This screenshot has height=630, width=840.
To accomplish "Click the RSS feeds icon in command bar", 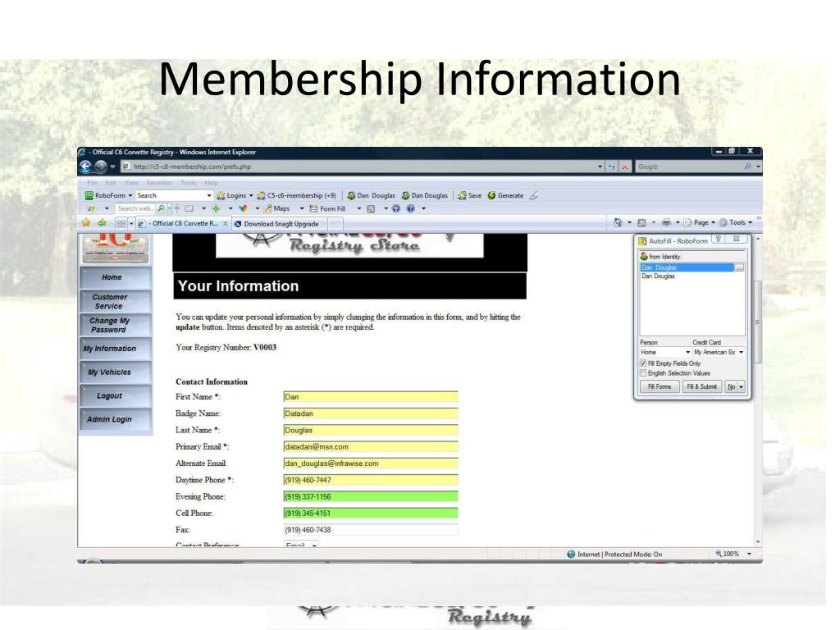I will [x=641, y=222].
